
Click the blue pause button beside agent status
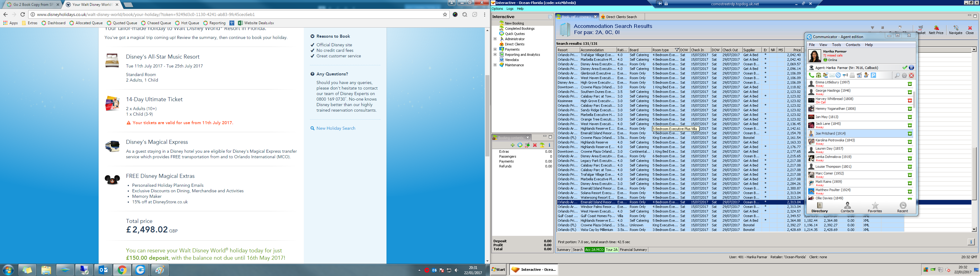pyautogui.click(x=911, y=67)
